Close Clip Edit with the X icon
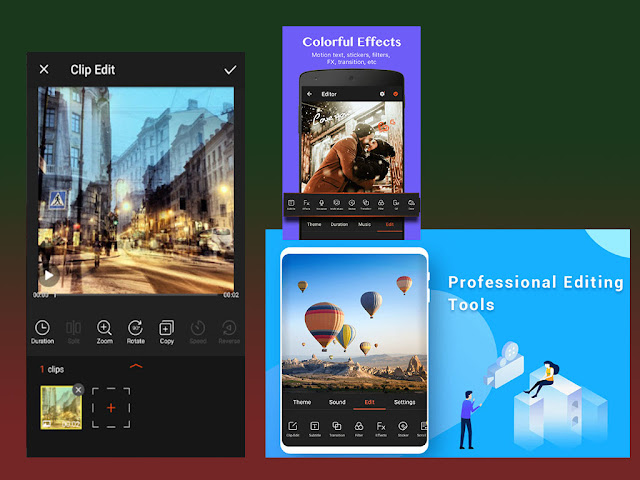Viewport: 640px width, 480px height. [x=44, y=69]
